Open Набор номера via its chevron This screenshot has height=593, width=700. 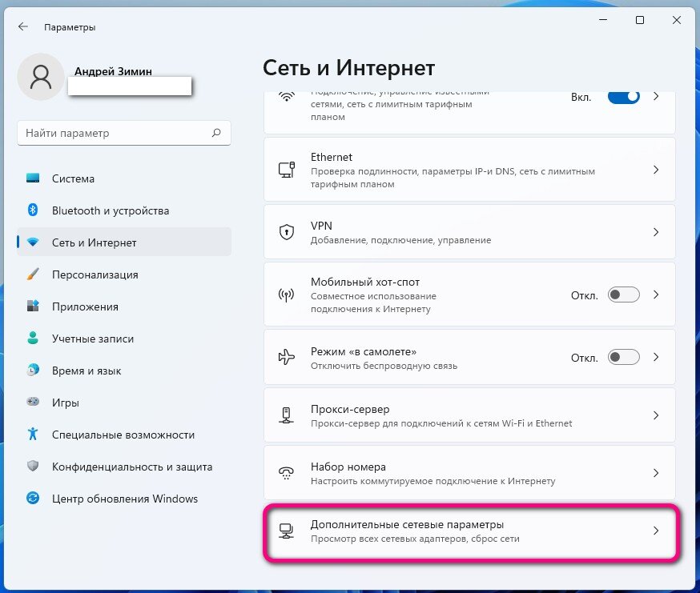tap(656, 473)
